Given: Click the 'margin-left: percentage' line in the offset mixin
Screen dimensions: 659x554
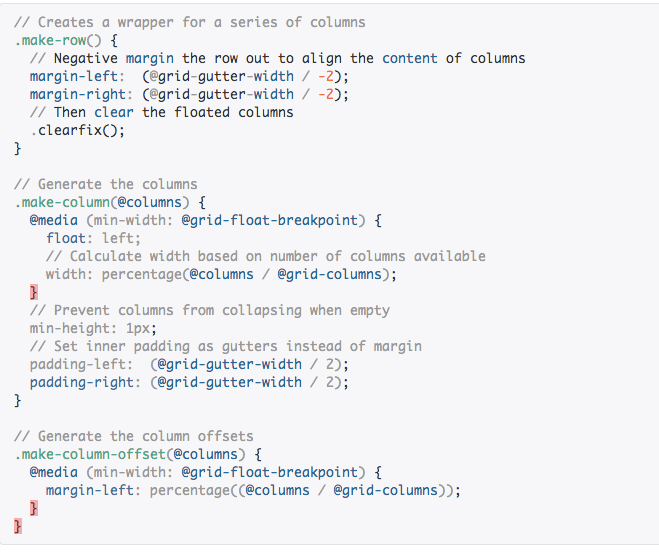Looking at the screenshot, I should [252, 490].
